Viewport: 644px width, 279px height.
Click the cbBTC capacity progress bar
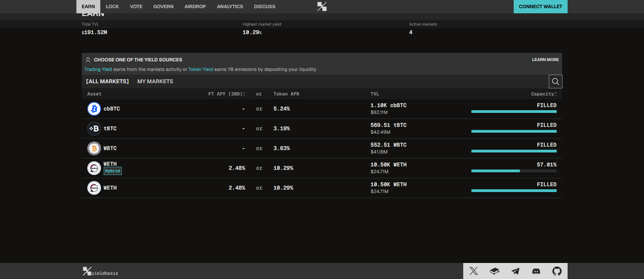(514, 112)
